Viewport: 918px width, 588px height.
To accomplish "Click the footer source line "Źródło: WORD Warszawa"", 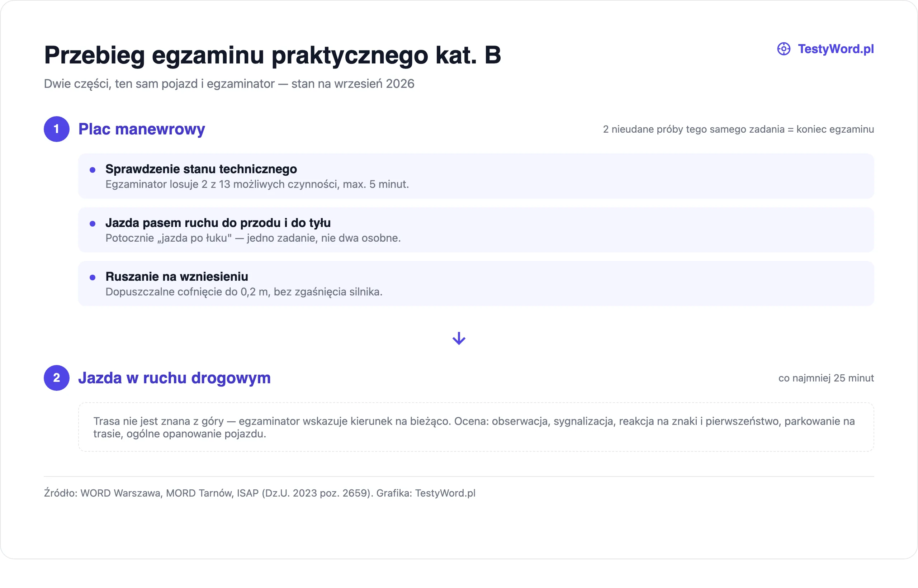I will (x=260, y=493).
